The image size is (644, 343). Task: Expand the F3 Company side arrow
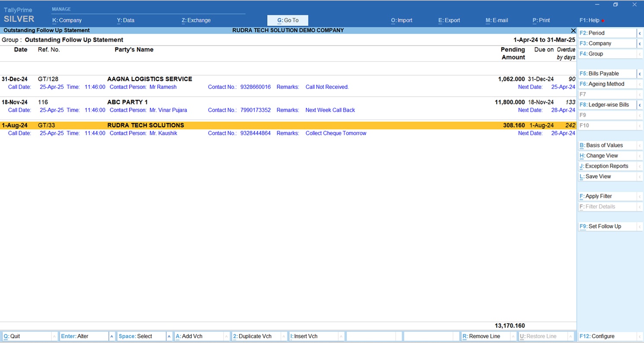tap(639, 44)
